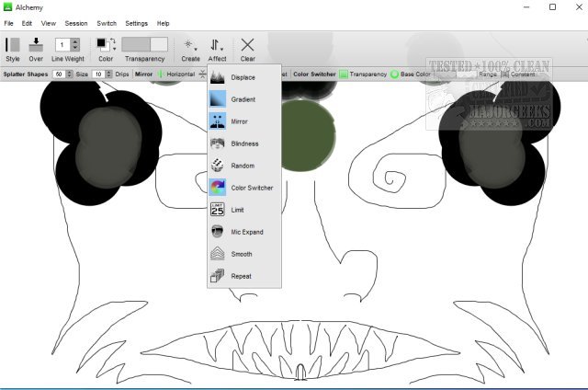Click the Size value field showing 10
588x390 pixels.
point(98,75)
